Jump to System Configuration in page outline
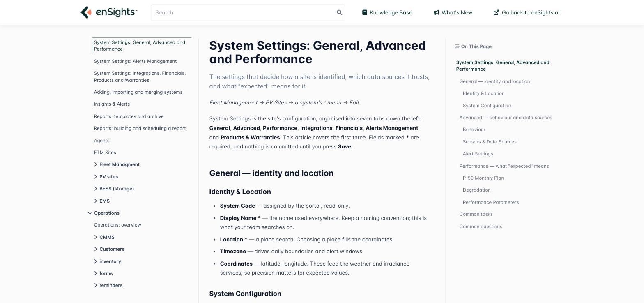644x303 pixels. tap(487, 106)
